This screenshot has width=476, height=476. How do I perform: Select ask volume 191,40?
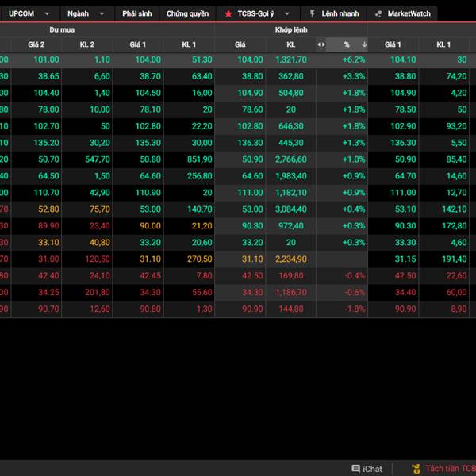(x=454, y=259)
